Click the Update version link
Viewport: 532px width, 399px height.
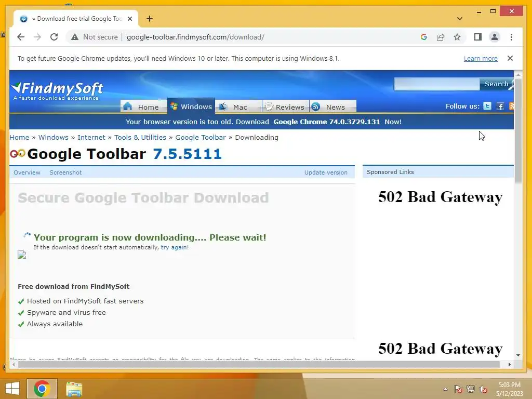[x=326, y=172]
